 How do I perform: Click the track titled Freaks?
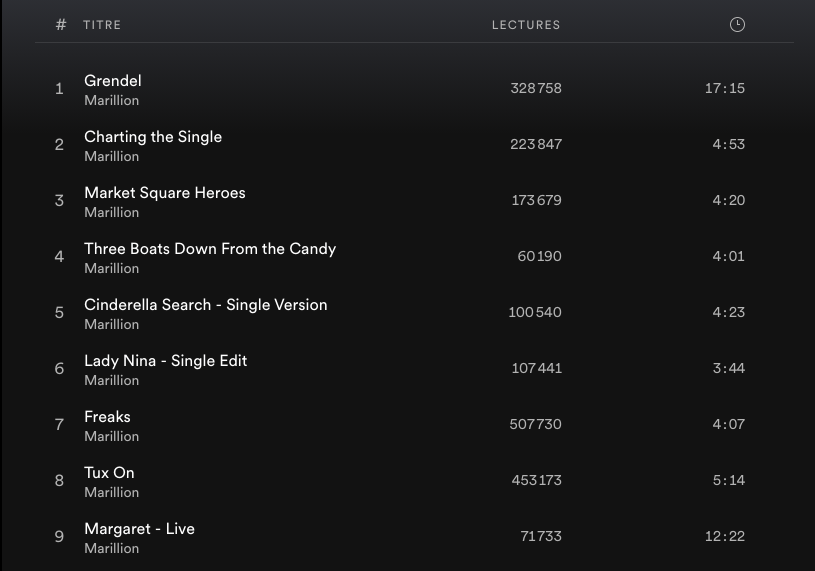pyautogui.click(x=108, y=417)
